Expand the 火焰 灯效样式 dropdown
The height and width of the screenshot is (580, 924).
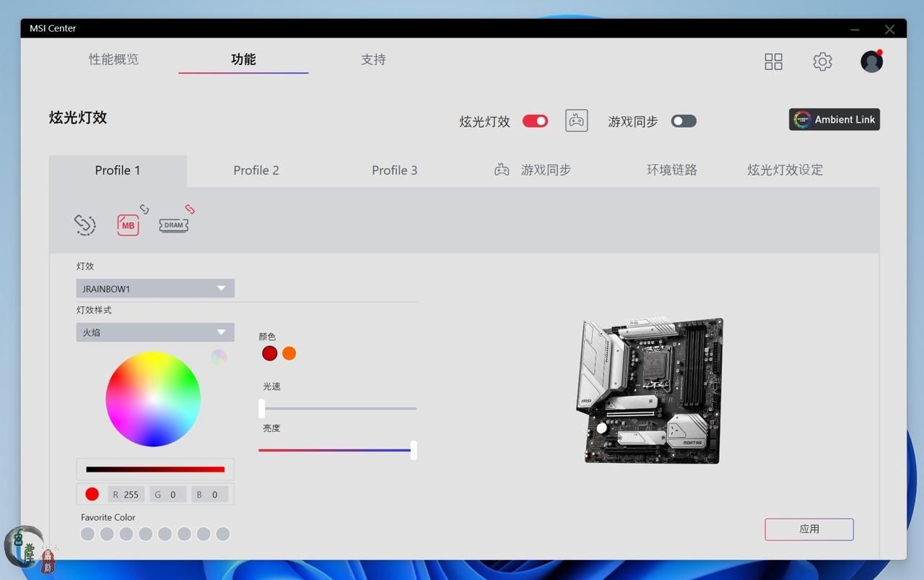(155, 332)
